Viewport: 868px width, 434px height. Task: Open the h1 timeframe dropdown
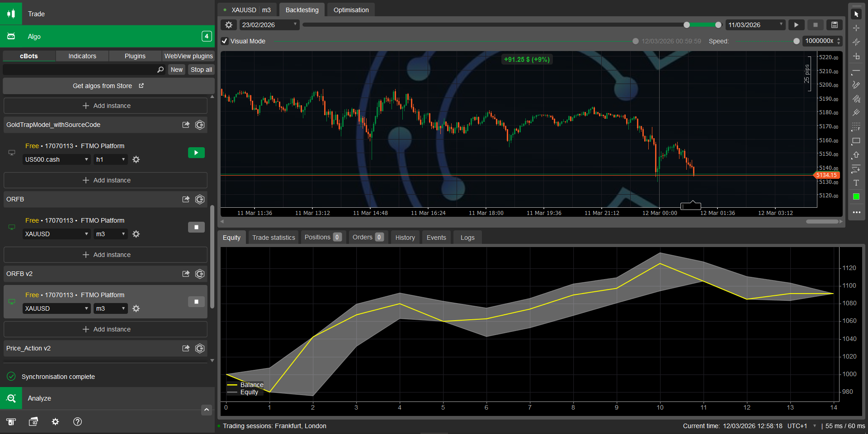[110, 159]
